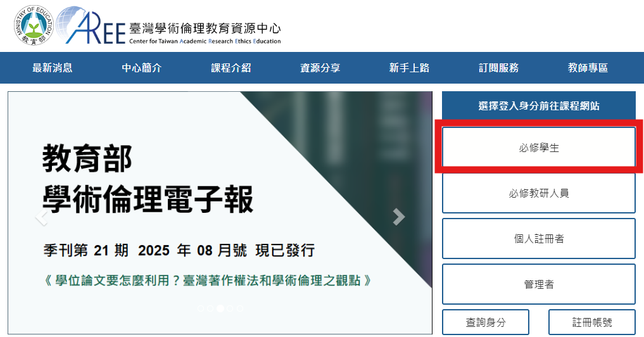Expand the 資源分享 navigation item
644x337 pixels.
click(x=320, y=68)
